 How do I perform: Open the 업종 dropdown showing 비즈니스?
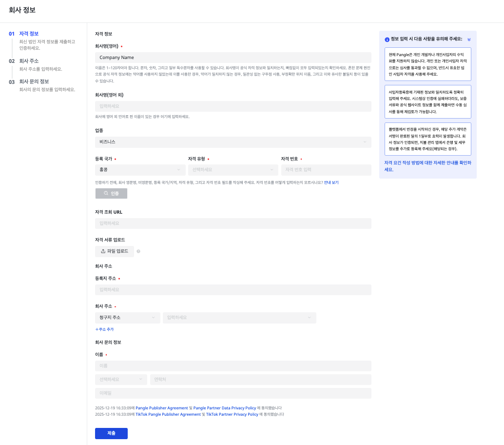233,142
